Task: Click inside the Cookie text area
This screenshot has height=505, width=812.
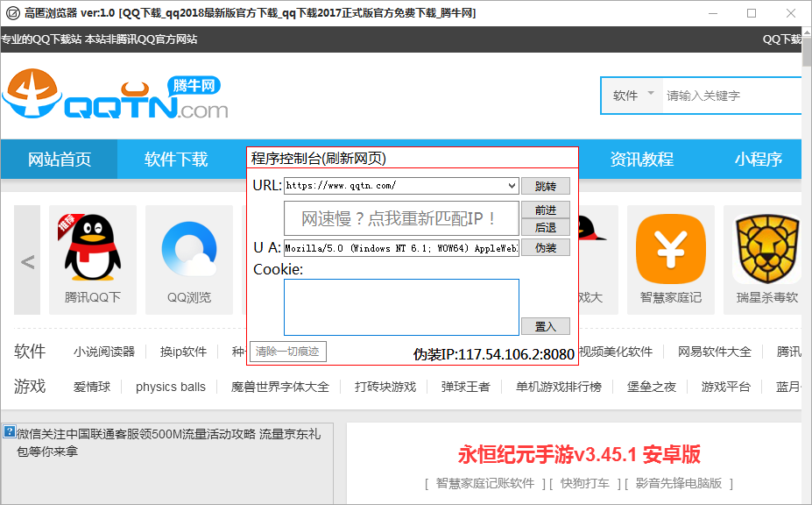Action: coord(401,307)
